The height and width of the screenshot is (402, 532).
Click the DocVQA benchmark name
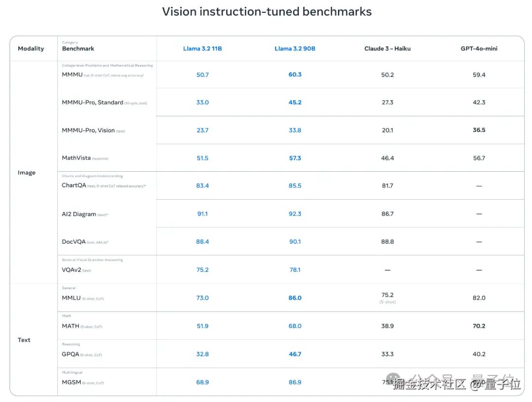pos(73,242)
